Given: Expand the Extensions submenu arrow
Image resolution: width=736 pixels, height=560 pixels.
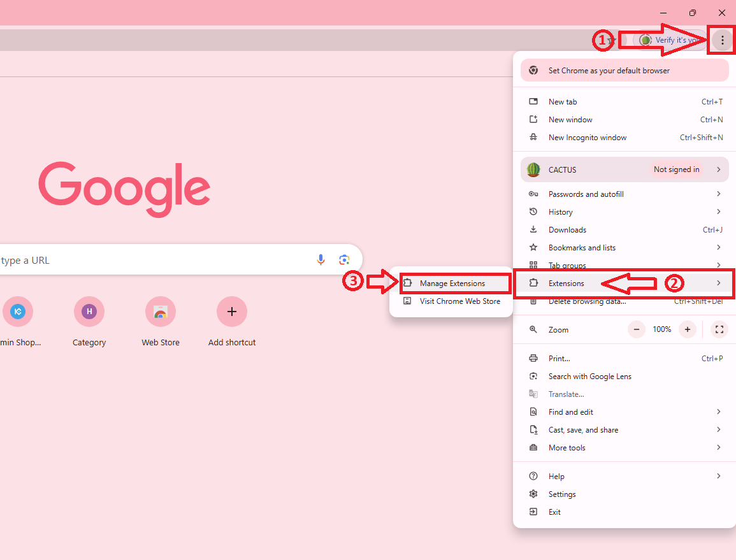Looking at the screenshot, I should coord(719,283).
